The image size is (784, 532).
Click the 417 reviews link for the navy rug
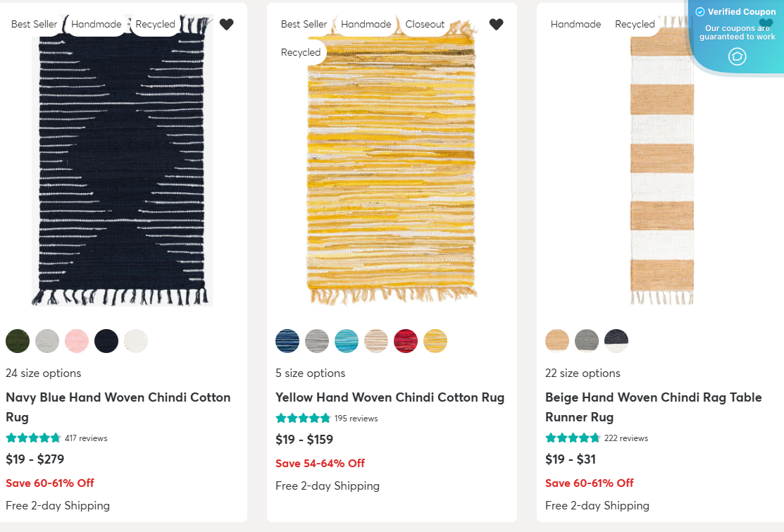click(x=86, y=438)
